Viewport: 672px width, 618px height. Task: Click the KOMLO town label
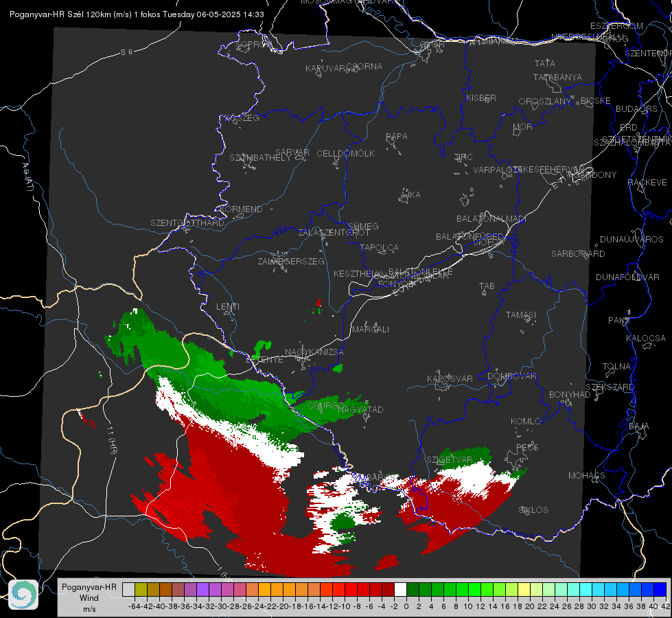click(x=526, y=422)
